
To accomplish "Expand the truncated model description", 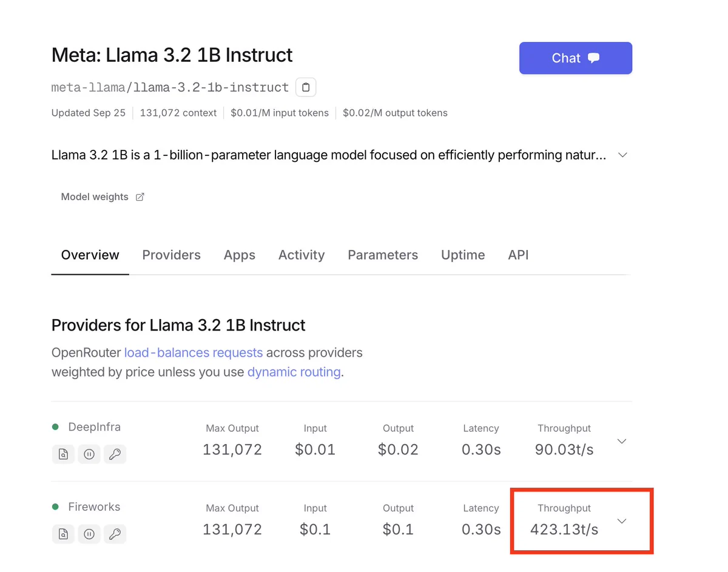I will (622, 155).
